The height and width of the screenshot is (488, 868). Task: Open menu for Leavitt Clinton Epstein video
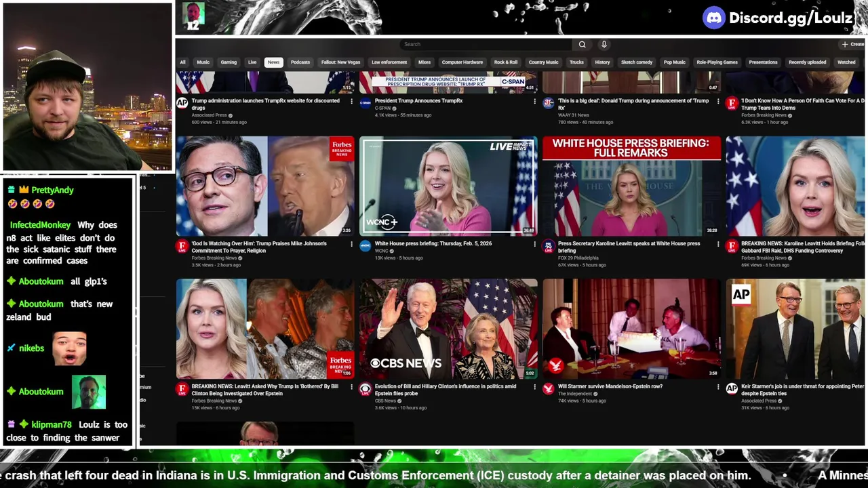tap(351, 387)
